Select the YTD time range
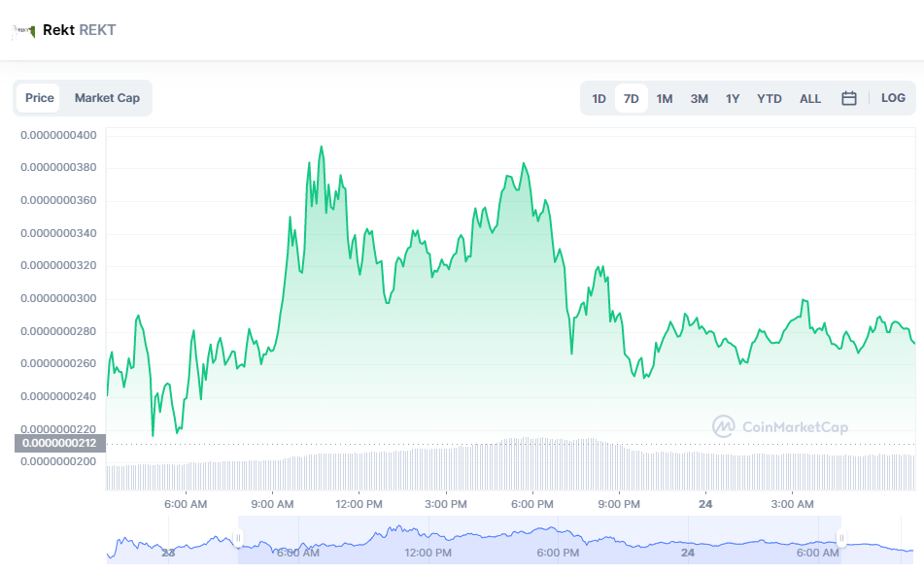 pyautogui.click(x=769, y=98)
